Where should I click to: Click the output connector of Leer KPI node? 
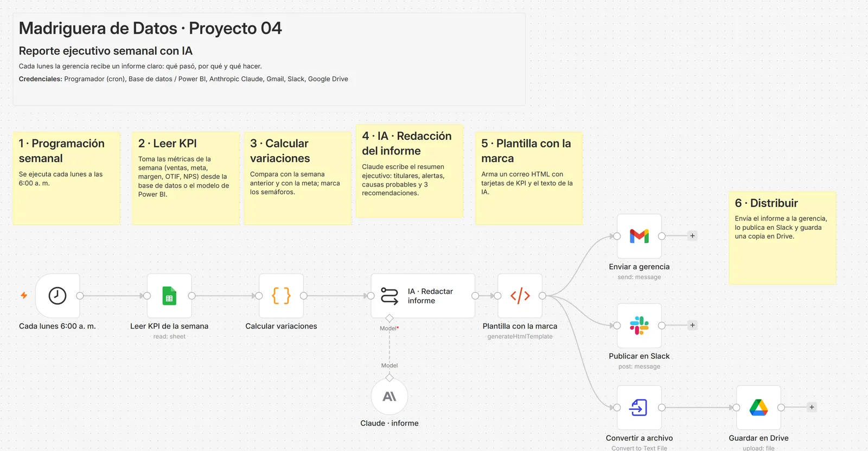(x=192, y=295)
